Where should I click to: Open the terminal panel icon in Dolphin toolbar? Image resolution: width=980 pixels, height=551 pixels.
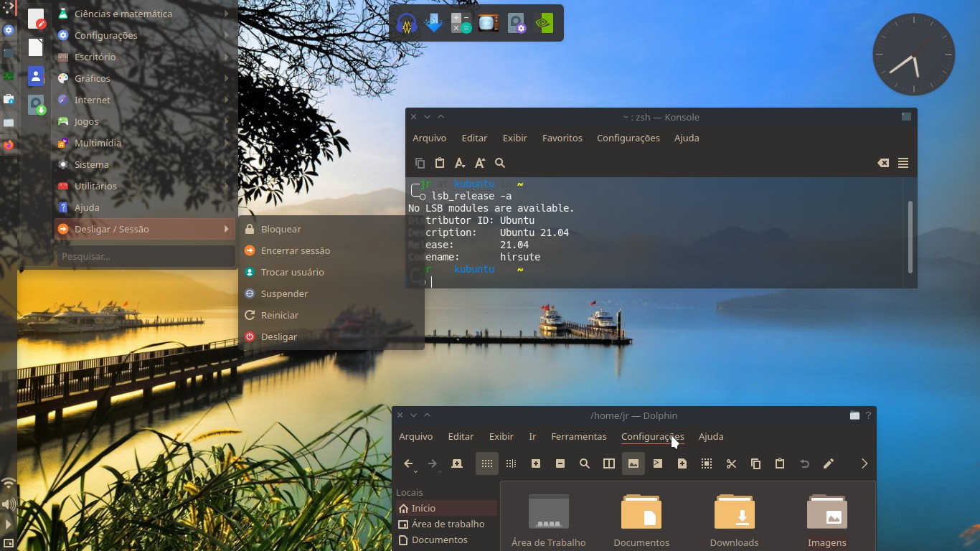pyautogui.click(x=658, y=463)
